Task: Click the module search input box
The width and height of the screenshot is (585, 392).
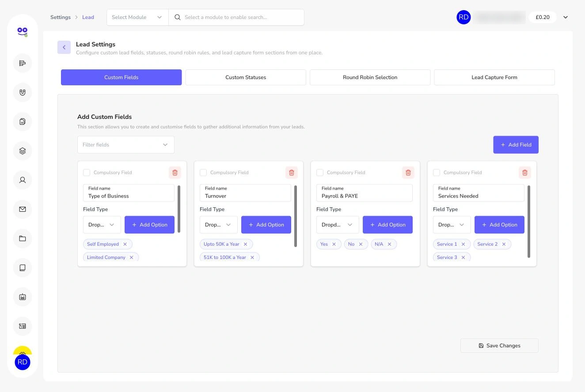Action: 236,17
